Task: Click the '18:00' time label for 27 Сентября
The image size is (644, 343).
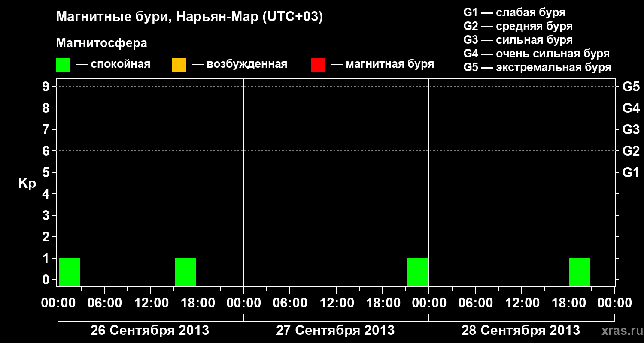Action: (383, 303)
